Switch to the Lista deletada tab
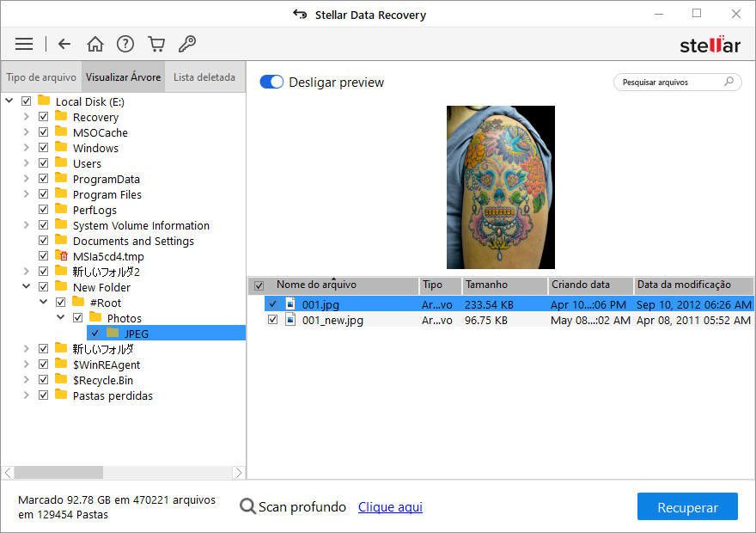Screen dimensions: 756x533 pyautogui.click(x=204, y=77)
